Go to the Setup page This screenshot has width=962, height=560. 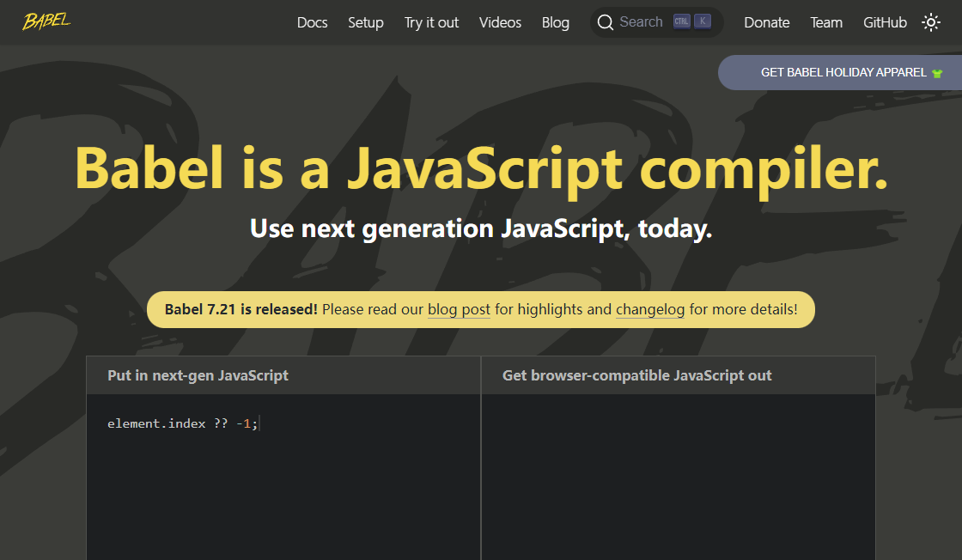point(365,22)
